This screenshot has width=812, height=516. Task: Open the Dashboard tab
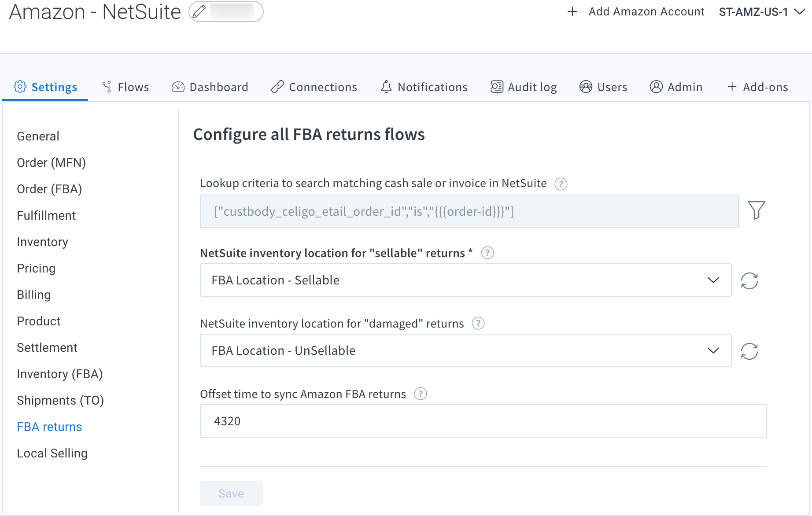(x=210, y=87)
